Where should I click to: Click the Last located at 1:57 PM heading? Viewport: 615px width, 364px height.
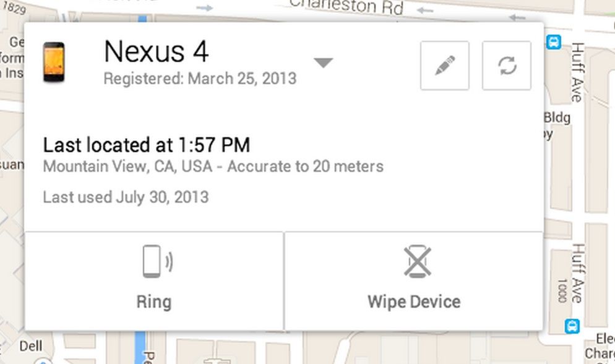(x=146, y=145)
